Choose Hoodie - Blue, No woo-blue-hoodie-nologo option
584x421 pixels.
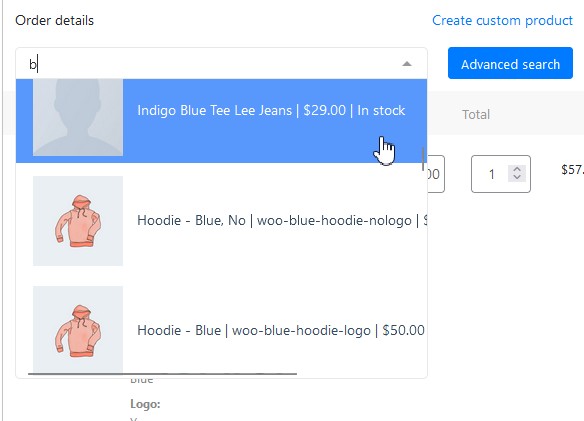tap(221, 221)
